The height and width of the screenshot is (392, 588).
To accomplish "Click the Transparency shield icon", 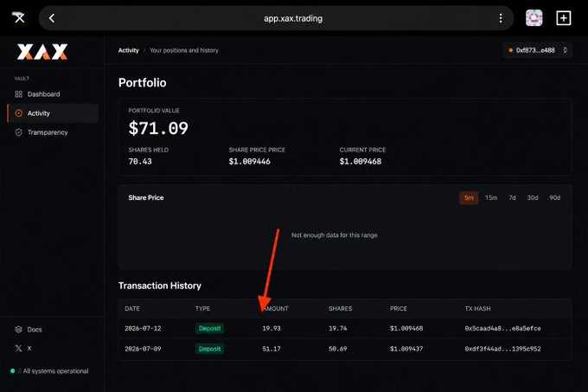I will tap(19, 132).
